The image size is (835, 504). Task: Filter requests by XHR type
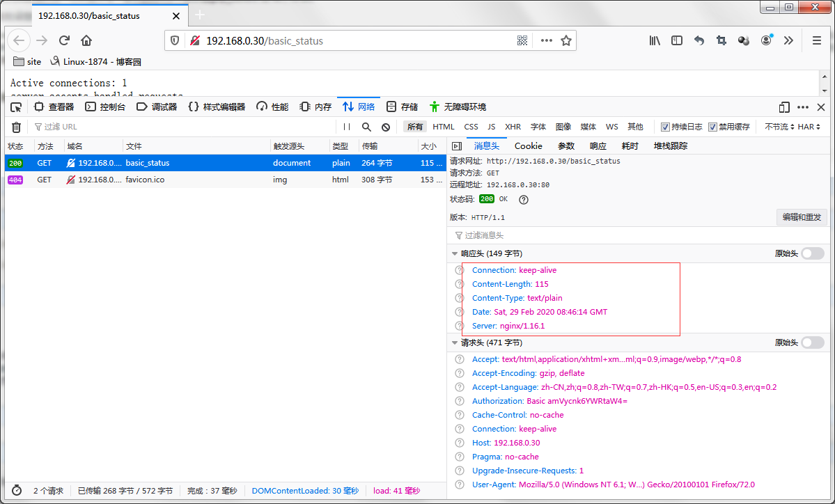[513, 127]
